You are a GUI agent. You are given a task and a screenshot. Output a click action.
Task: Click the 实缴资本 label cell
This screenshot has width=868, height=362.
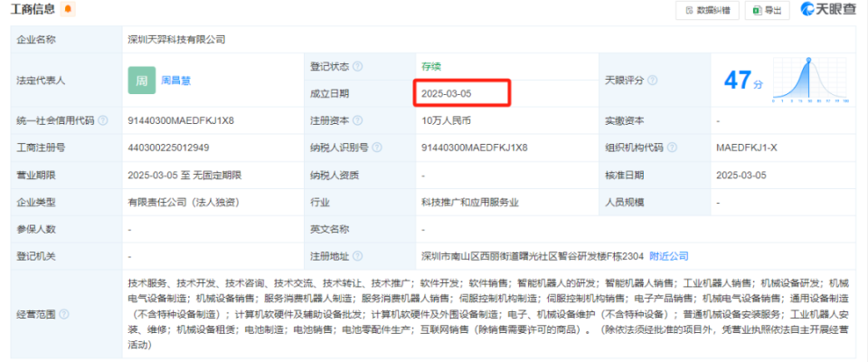pos(655,120)
